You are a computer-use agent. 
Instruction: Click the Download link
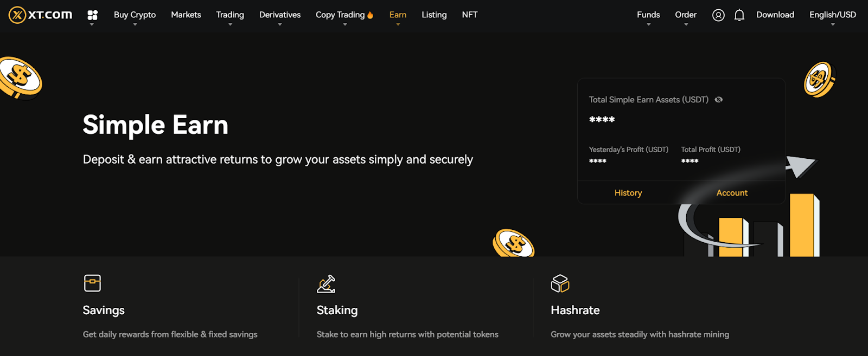[x=775, y=15]
